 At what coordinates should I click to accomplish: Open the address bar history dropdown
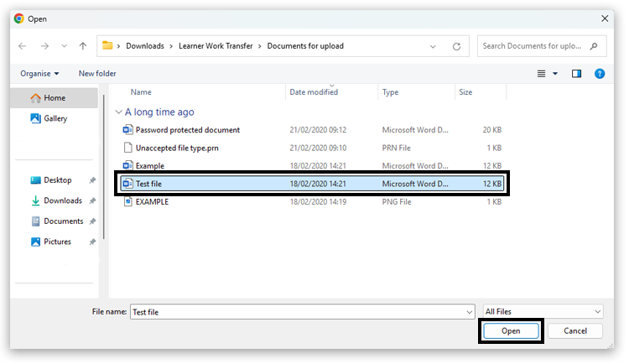(434, 46)
